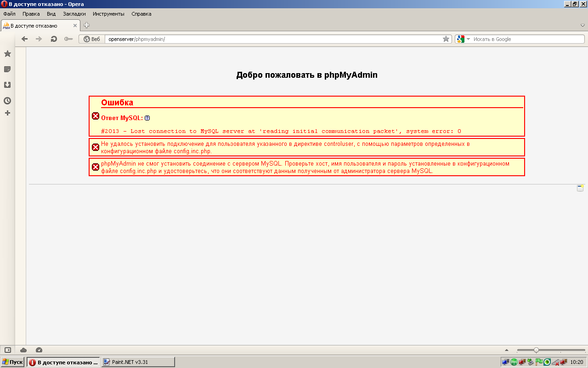Open the Файл menu
588x368 pixels.
9,14
